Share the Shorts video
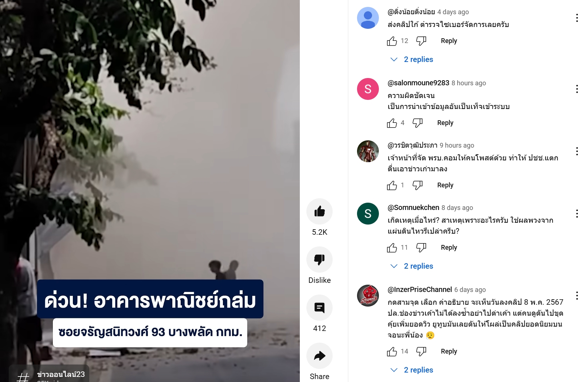The height and width of the screenshot is (382, 588). (x=320, y=356)
